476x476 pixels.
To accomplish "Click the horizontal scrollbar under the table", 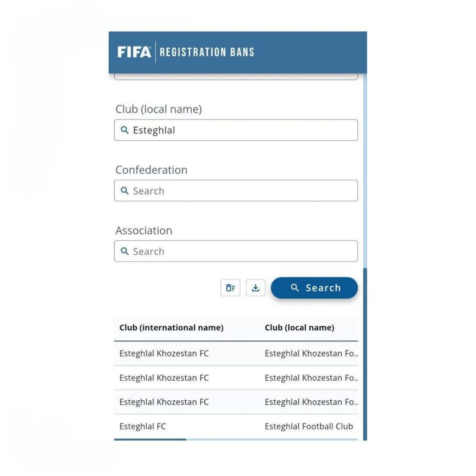I will click(x=150, y=439).
